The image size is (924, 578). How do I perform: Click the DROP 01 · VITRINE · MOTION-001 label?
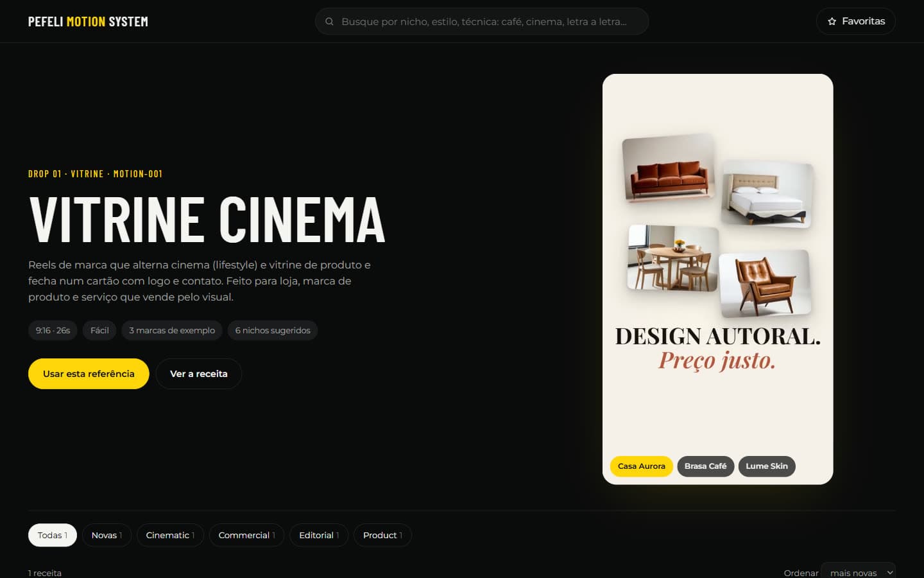(x=95, y=174)
